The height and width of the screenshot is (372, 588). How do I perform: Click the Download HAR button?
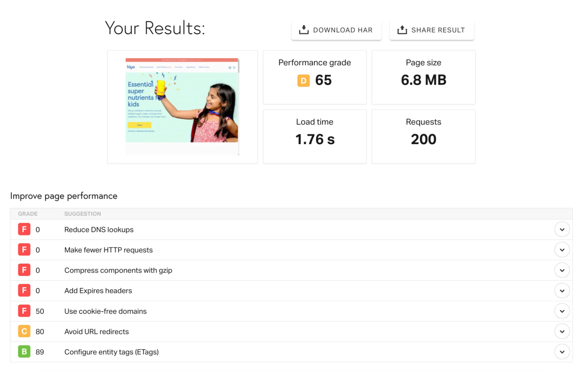point(336,30)
